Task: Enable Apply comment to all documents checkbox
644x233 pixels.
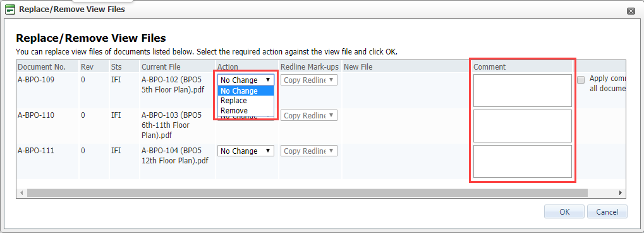Action: 581,80
